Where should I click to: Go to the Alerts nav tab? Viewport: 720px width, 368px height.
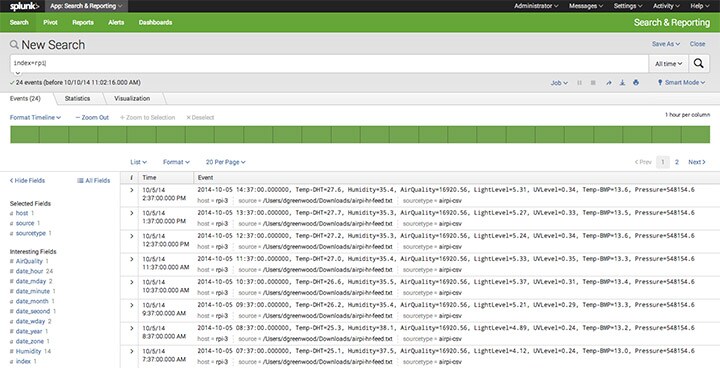click(116, 23)
